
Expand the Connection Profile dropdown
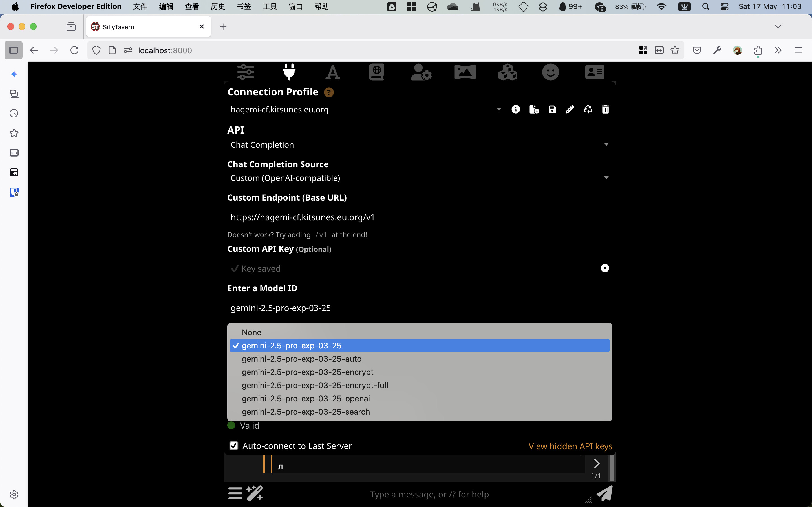(499, 109)
